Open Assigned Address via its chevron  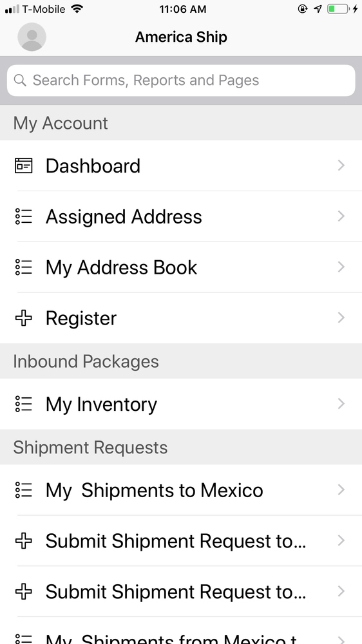[x=341, y=216]
